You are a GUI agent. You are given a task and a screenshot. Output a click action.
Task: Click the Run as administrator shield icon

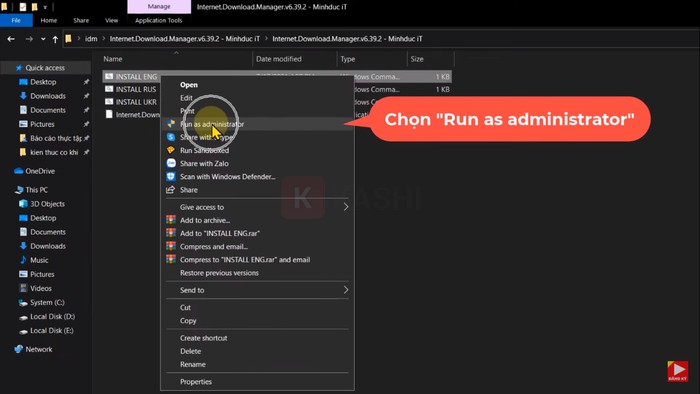click(x=171, y=124)
